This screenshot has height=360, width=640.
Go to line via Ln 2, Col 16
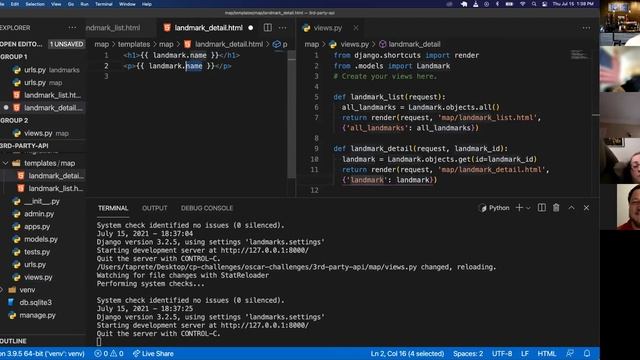click(407, 353)
